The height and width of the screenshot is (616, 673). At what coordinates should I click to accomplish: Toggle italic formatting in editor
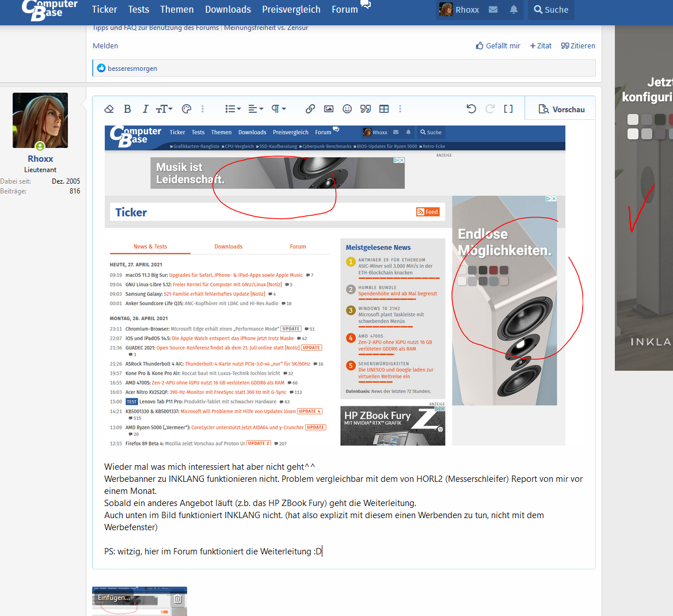point(145,109)
